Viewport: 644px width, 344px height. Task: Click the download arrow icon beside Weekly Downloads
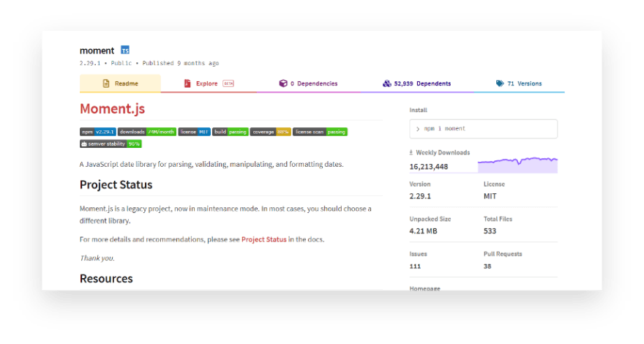coord(411,152)
